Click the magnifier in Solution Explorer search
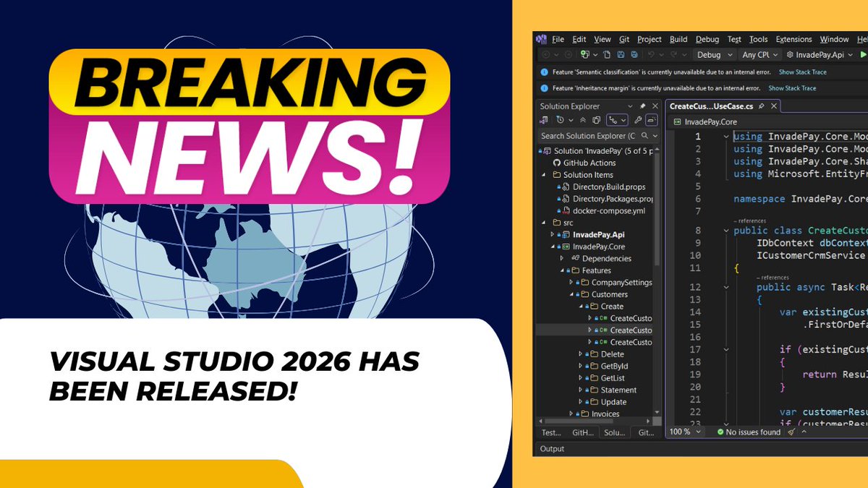868x488 pixels. (x=644, y=136)
